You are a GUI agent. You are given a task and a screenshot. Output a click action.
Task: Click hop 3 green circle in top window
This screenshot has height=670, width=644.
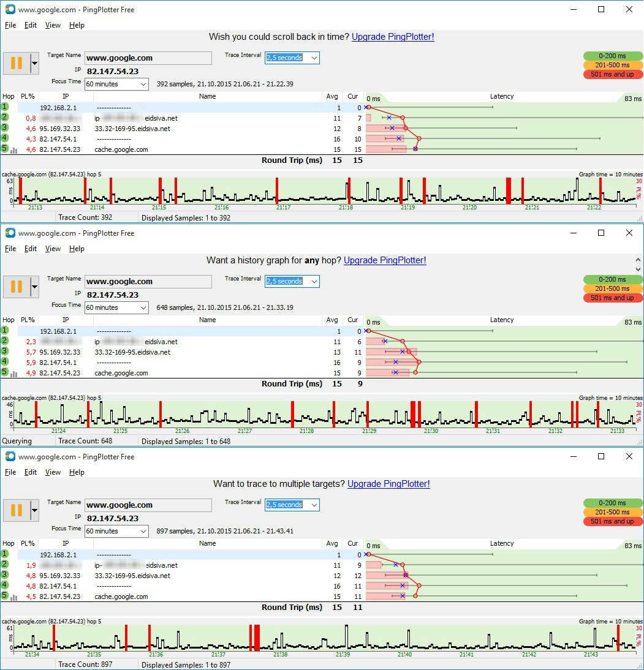[x=5, y=127]
